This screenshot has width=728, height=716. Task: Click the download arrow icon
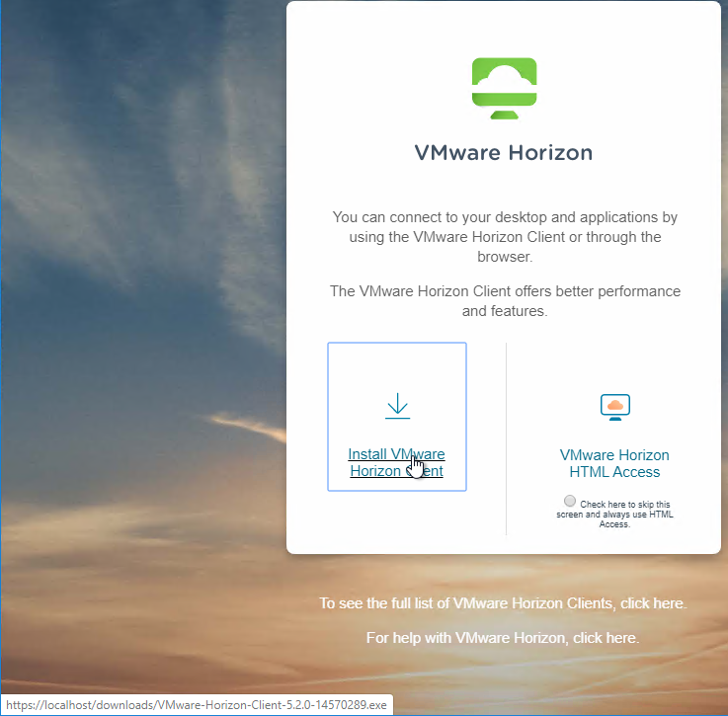(397, 406)
